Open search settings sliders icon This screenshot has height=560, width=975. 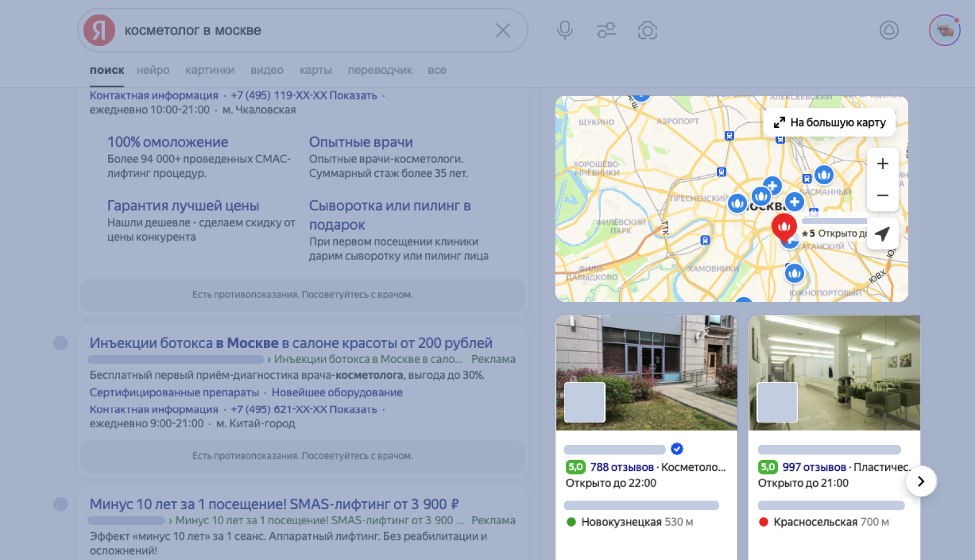606,30
